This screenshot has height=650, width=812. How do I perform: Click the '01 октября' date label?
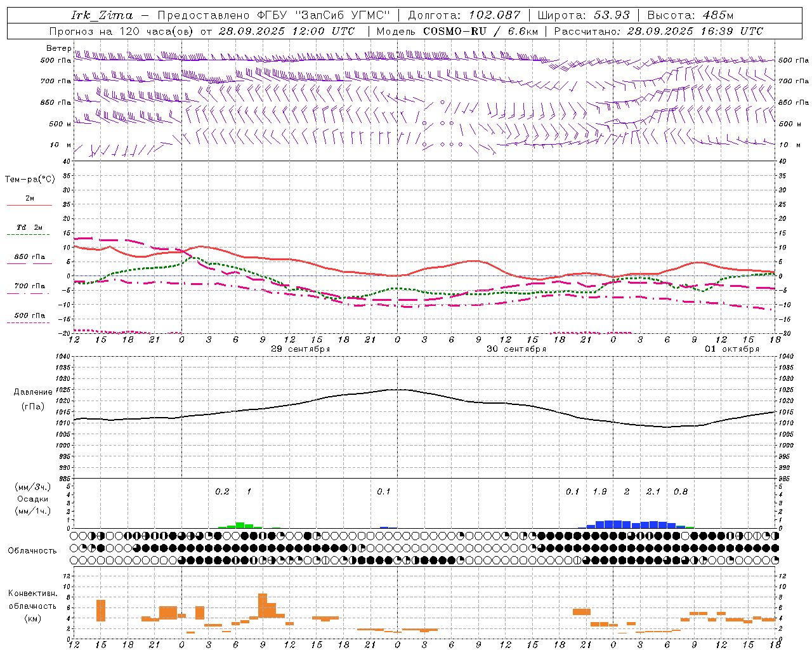click(732, 349)
